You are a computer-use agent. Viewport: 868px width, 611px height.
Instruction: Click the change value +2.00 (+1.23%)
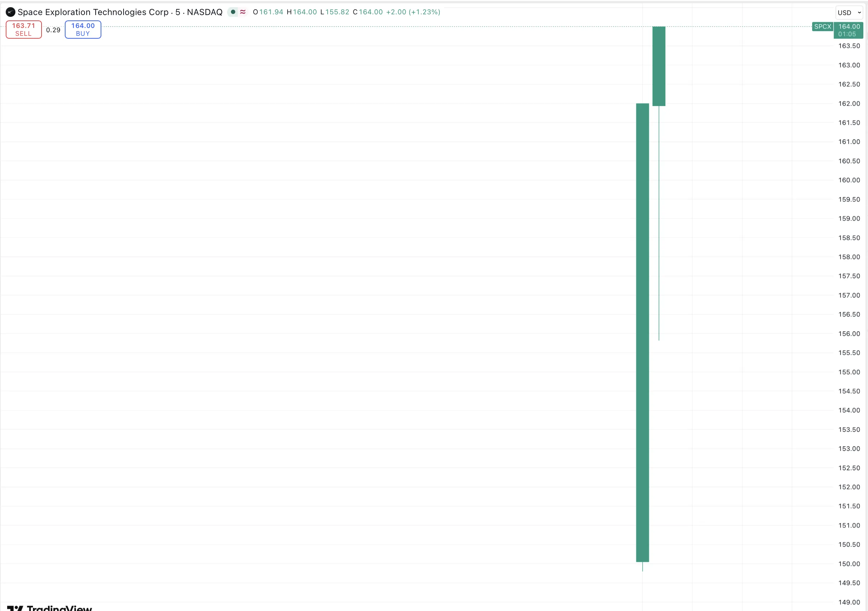[413, 12]
